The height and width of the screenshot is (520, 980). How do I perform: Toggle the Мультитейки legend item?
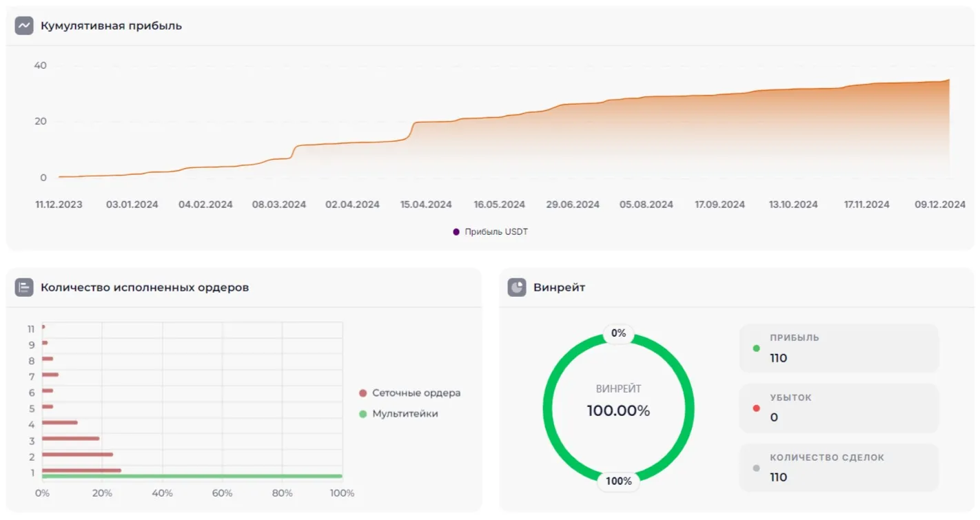tap(398, 414)
